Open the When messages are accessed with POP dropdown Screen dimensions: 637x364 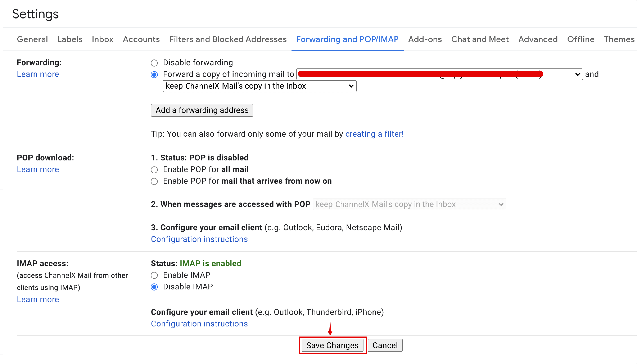(x=410, y=204)
